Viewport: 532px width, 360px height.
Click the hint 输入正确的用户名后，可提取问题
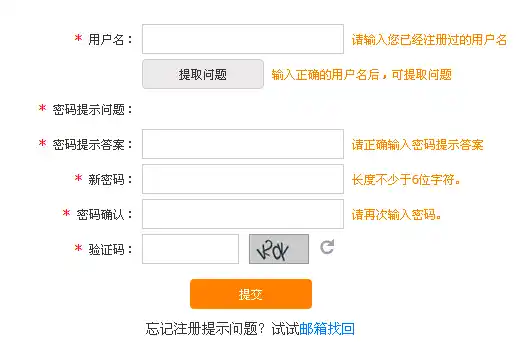(362, 75)
